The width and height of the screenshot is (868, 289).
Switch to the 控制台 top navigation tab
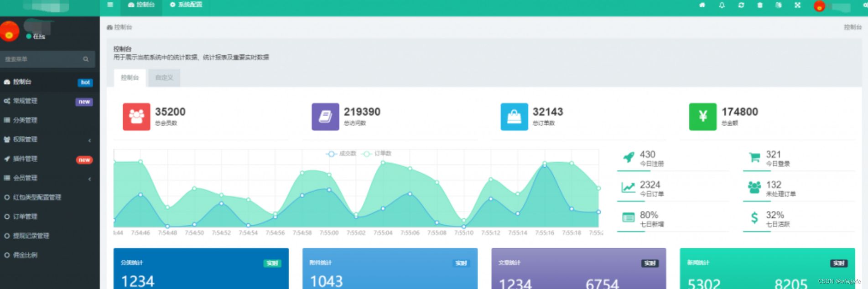point(141,5)
